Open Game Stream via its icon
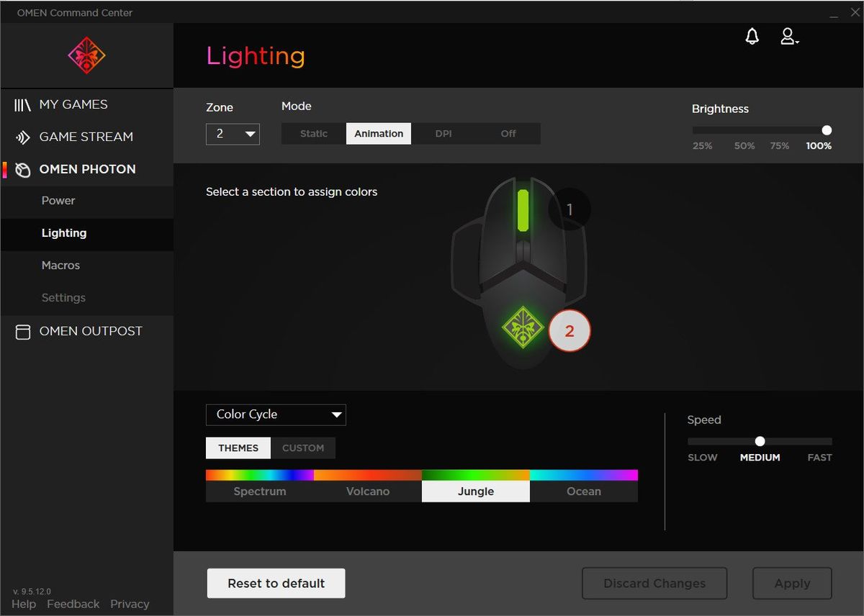This screenshot has height=616, width=864. (22, 137)
